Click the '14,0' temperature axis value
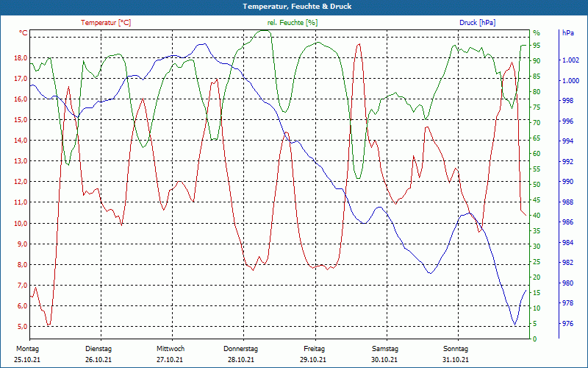Viewport: 588px width, 368px height. pos(21,141)
